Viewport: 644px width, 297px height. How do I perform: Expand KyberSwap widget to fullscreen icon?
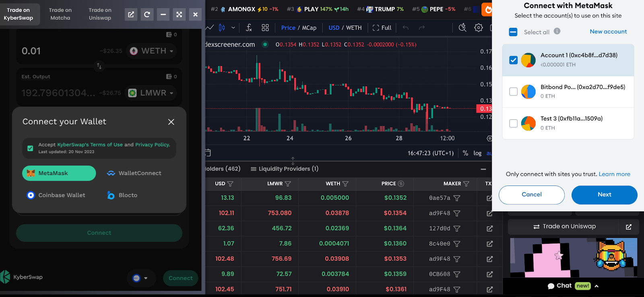point(179,14)
